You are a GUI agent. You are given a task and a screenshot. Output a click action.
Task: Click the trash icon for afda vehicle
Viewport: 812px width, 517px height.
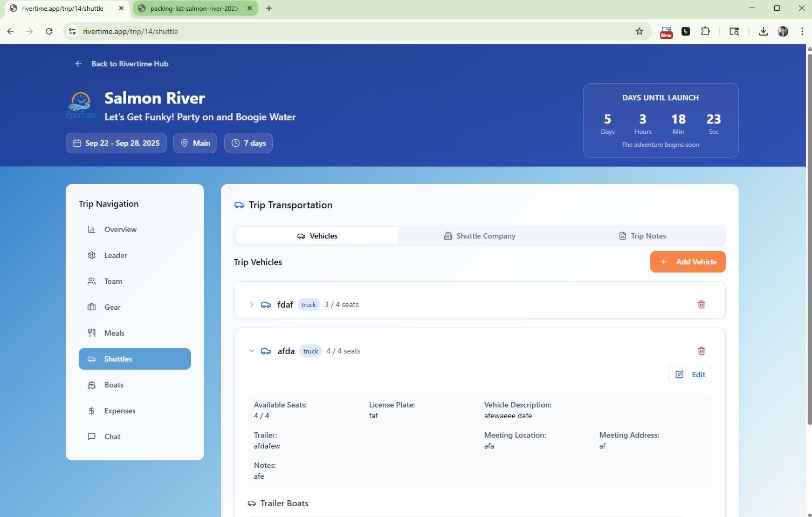[x=701, y=351]
